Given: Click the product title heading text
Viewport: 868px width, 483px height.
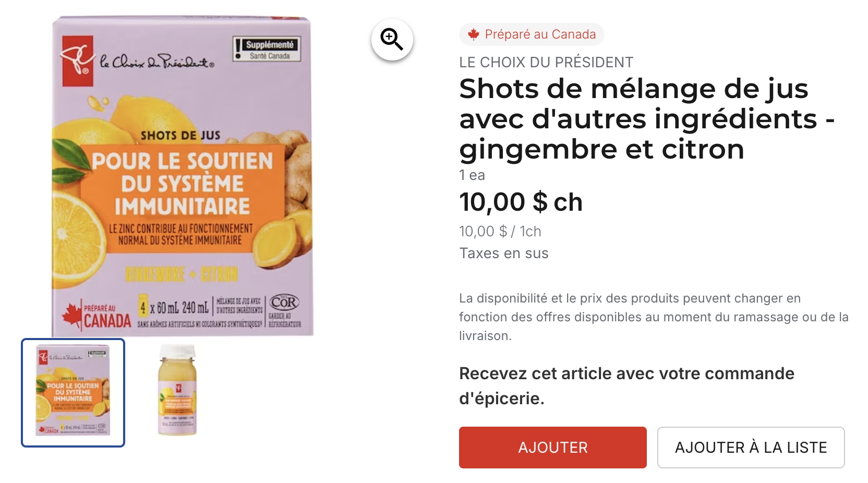Looking at the screenshot, I should tap(647, 119).
